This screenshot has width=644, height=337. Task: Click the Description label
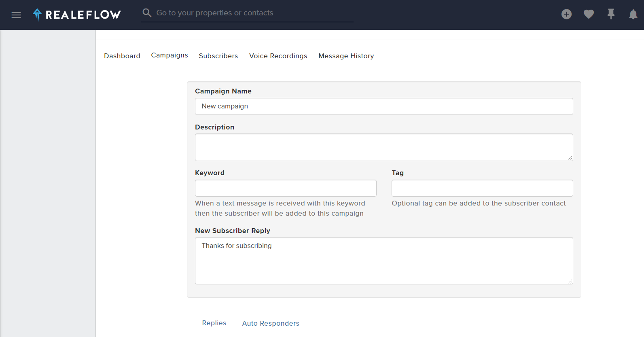coord(214,127)
